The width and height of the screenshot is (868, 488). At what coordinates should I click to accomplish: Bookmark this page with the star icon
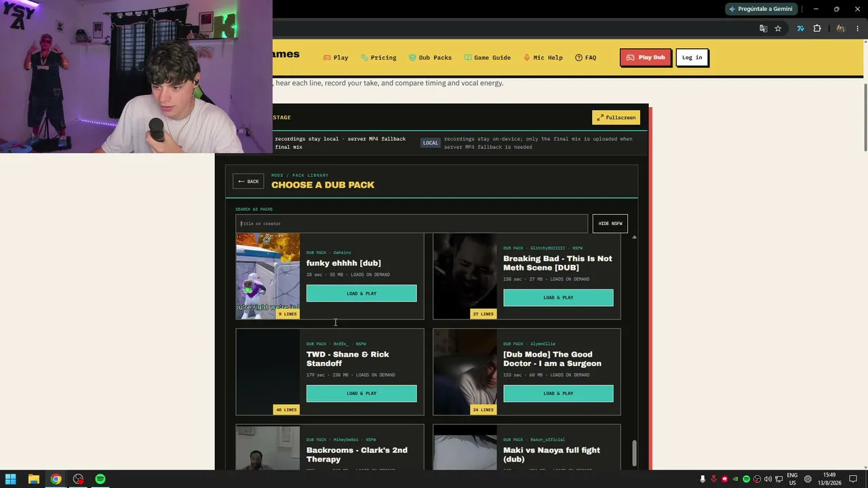tap(778, 28)
